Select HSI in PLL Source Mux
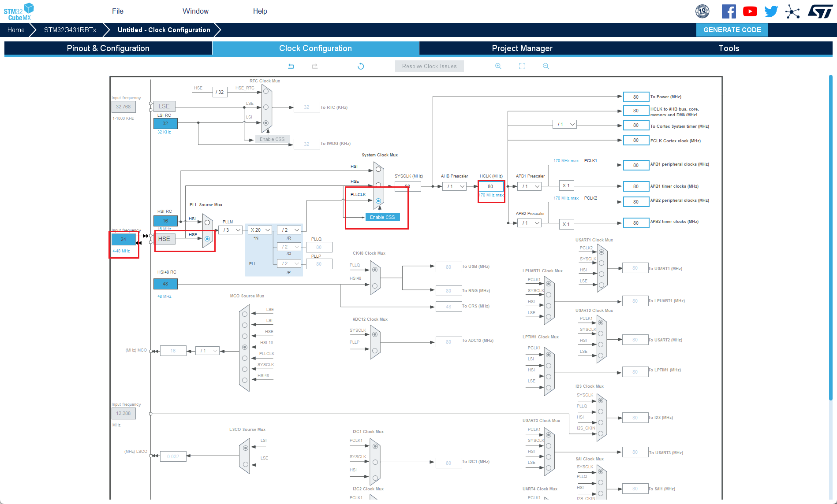The height and width of the screenshot is (504, 837). click(207, 222)
